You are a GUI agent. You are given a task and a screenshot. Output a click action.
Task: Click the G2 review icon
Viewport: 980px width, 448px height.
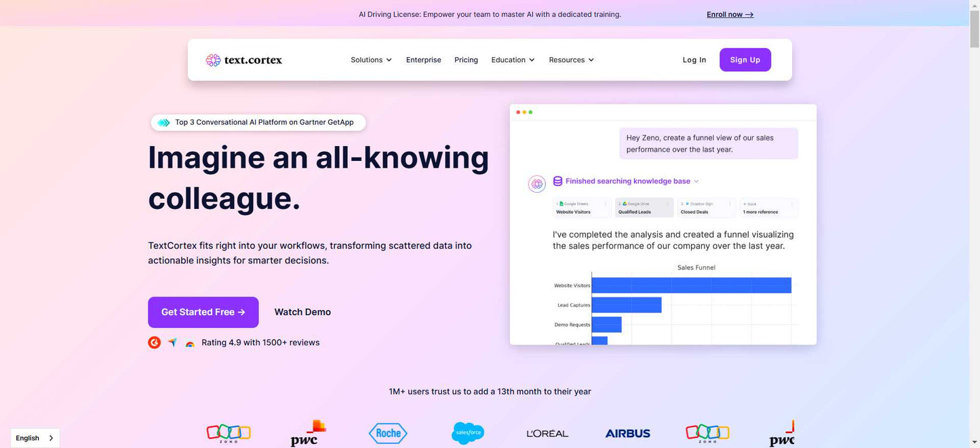point(155,343)
